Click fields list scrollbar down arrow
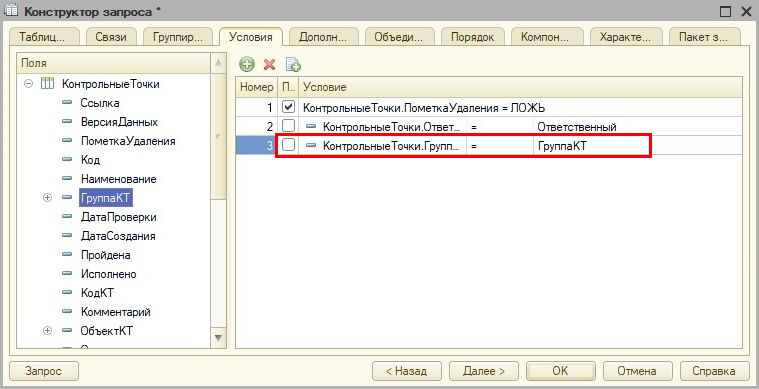Screen dimensions: 759x389 tap(218, 338)
